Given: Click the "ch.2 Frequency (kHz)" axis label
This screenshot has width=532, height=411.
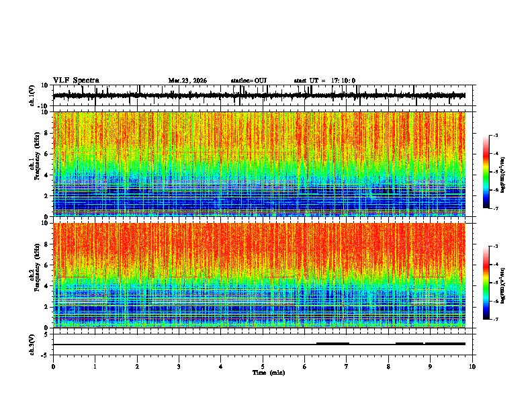Looking at the screenshot, I should [35, 267].
